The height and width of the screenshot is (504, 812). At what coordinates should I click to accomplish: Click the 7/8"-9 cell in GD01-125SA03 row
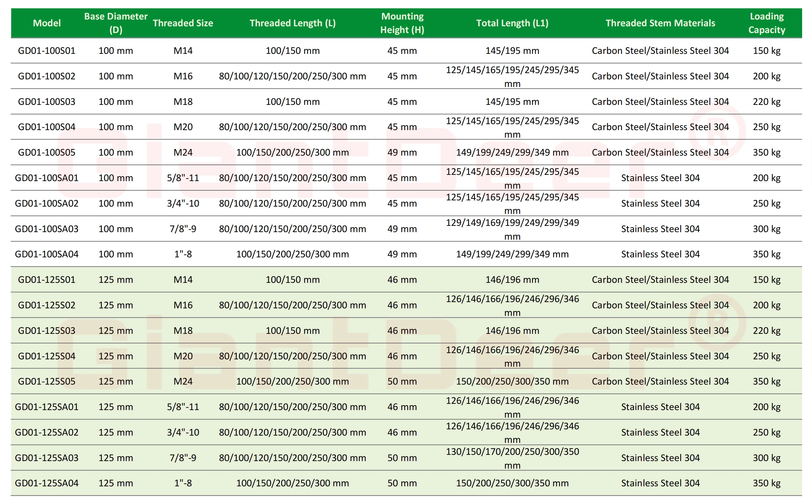tap(183, 458)
